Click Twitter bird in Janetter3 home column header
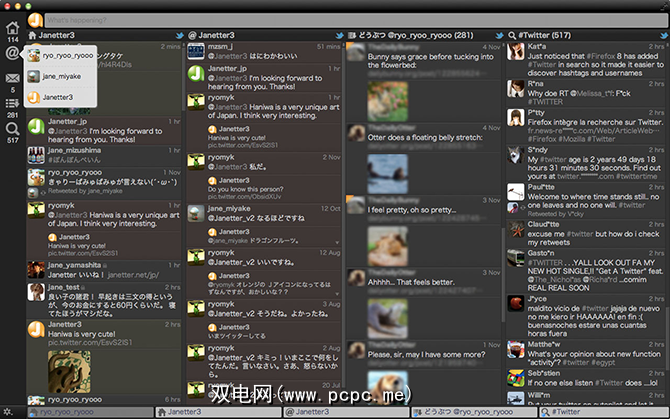Screen dimensions: 670x419 tap(179, 35)
